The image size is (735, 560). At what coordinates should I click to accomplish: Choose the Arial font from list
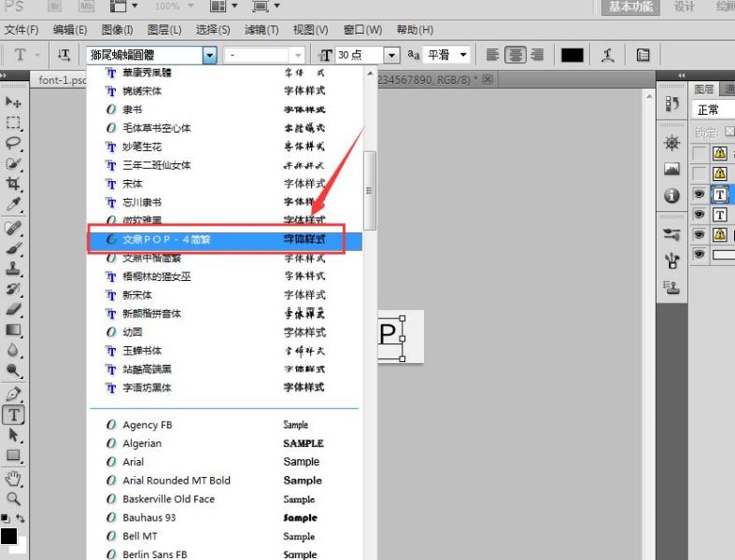click(x=226, y=462)
